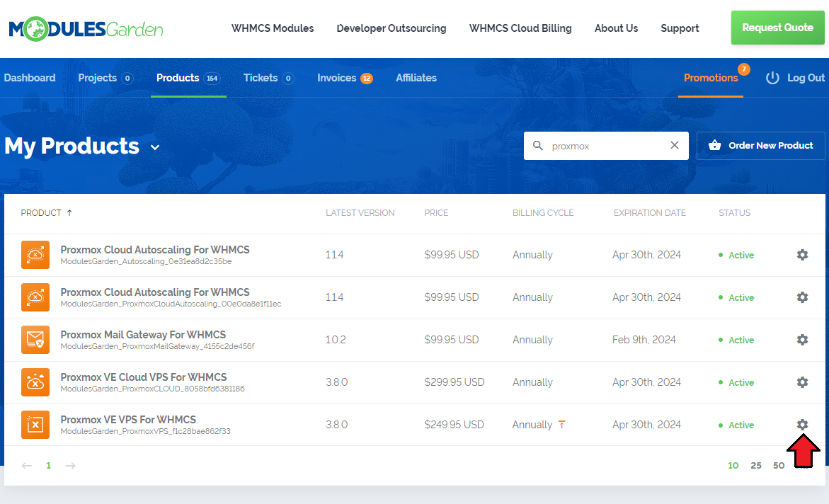This screenshot has width=829, height=504.
Task: Click Active status of Proxmox Mail Gateway
Action: (736, 340)
